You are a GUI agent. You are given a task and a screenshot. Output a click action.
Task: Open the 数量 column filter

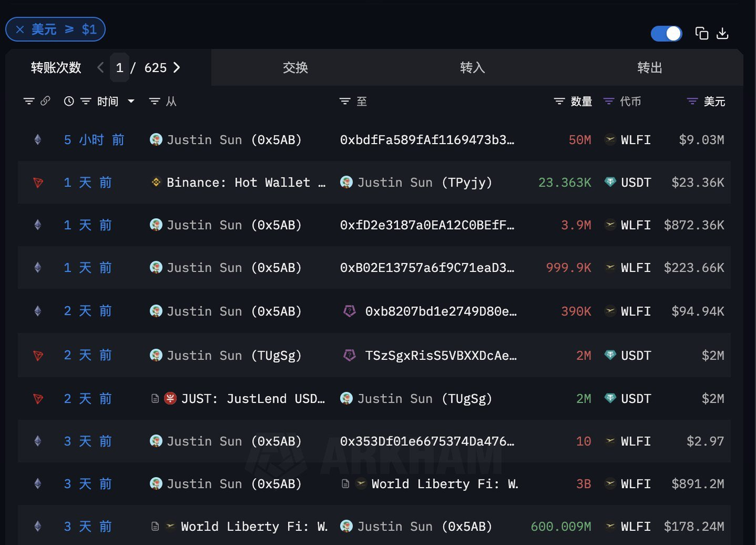pyautogui.click(x=559, y=102)
